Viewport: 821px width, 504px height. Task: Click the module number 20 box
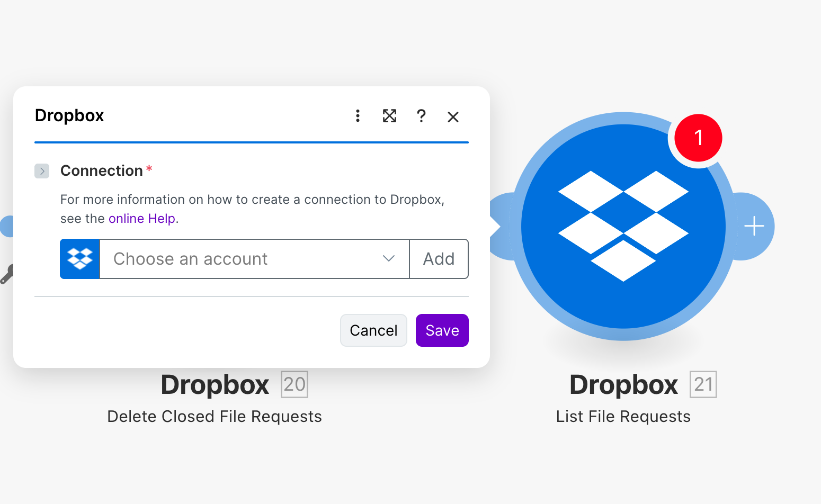pos(295,384)
